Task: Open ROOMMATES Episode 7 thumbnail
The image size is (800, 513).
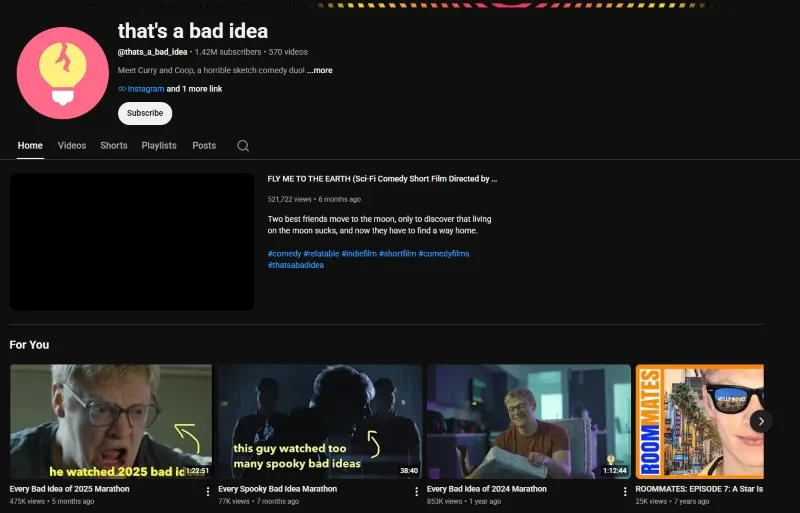Action: pos(699,422)
